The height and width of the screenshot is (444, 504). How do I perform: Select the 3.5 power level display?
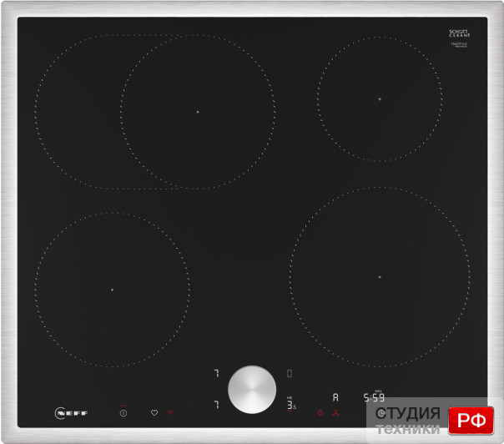click(x=291, y=405)
